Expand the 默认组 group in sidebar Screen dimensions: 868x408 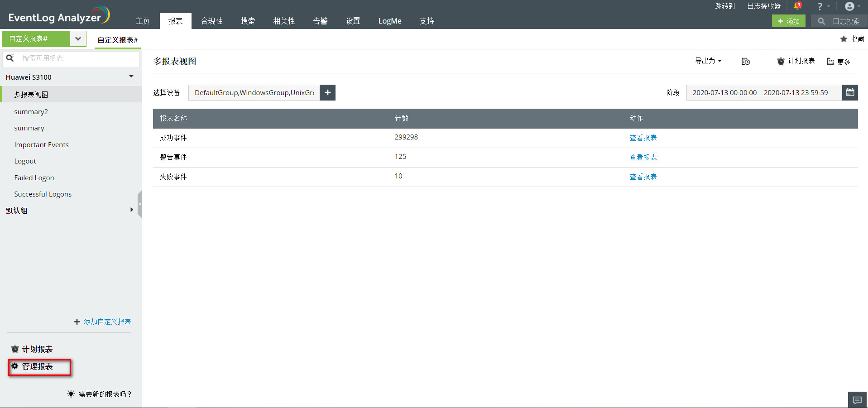point(131,210)
